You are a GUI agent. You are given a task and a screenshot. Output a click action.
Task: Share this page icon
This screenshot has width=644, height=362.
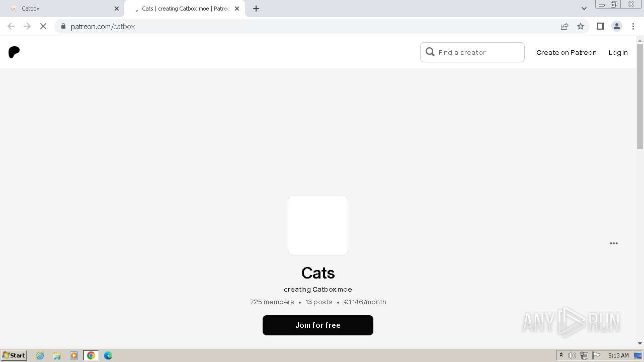[x=565, y=27]
